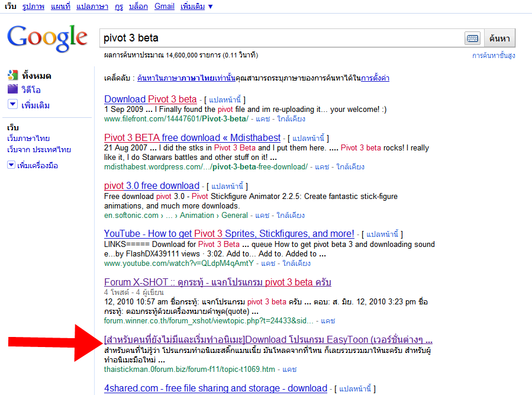Open แปลภาษา (Translate) in top navigation
Viewport: 532px width, 395px height.
tap(92, 7)
